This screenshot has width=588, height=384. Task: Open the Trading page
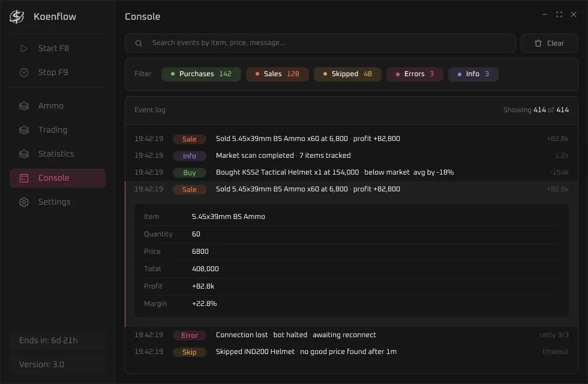click(58, 130)
